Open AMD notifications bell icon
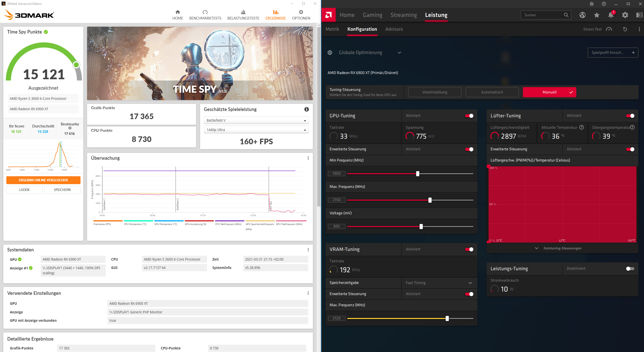The height and width of the screenshot is (352, 644). [611, 15]
